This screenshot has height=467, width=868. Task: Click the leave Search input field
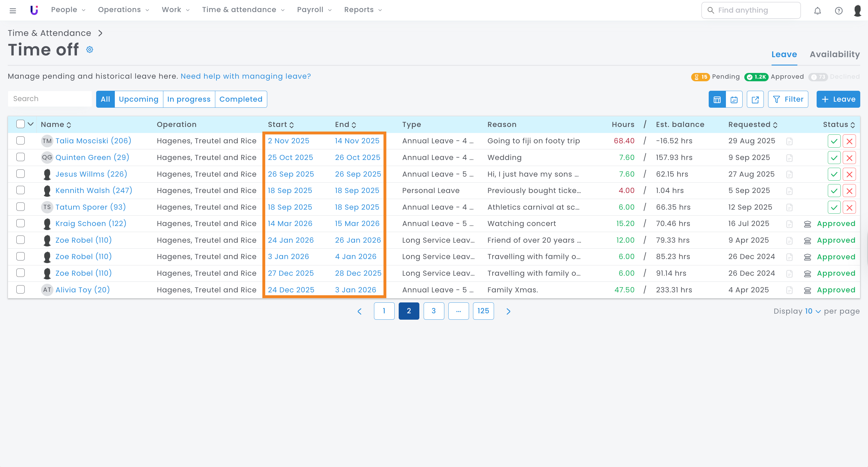(x=50, y=99)
